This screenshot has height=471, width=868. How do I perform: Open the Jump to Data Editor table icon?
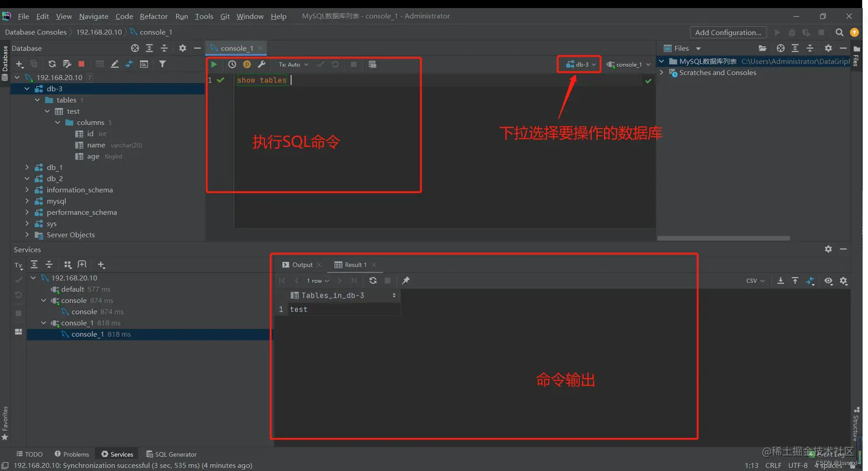[99, 64]
